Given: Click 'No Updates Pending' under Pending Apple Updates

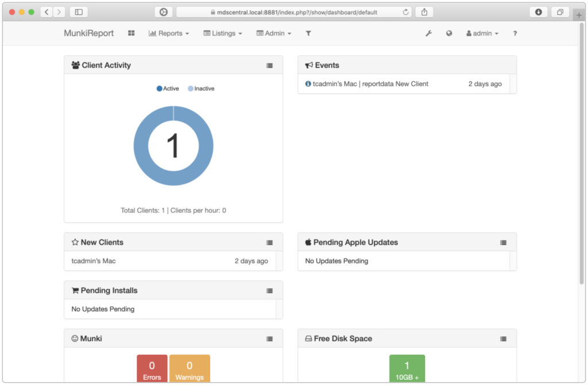Looking at the screenshot, I should pyautogui.click(x=336, y=261).
